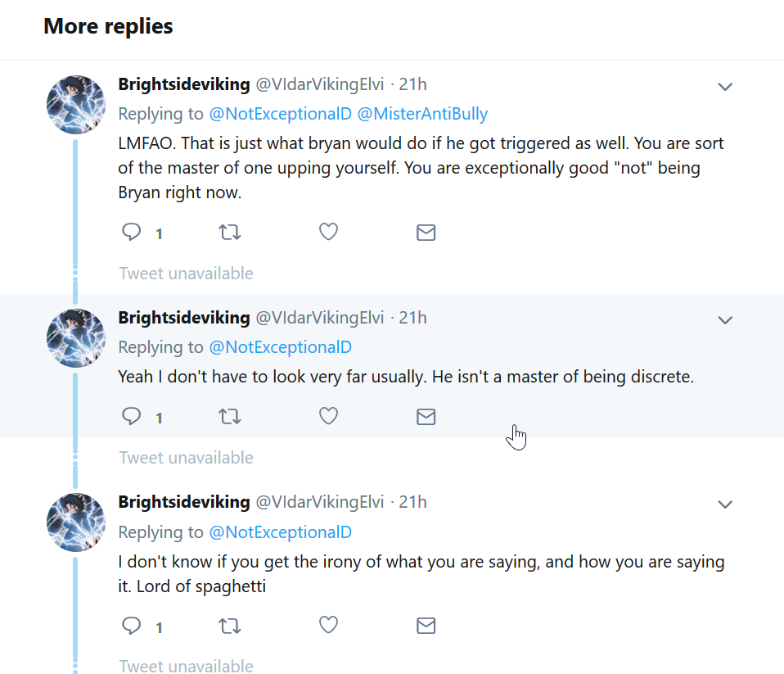Like the 'being discrete' tweet
Image resolution: width=784 pixels, height=674 pixels.
click(x=328, y=416)
